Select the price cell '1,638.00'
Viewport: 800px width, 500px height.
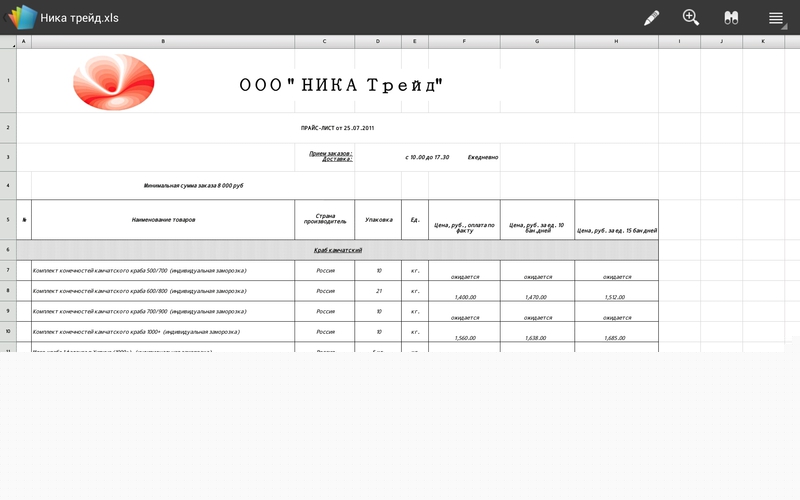(537, 332)
